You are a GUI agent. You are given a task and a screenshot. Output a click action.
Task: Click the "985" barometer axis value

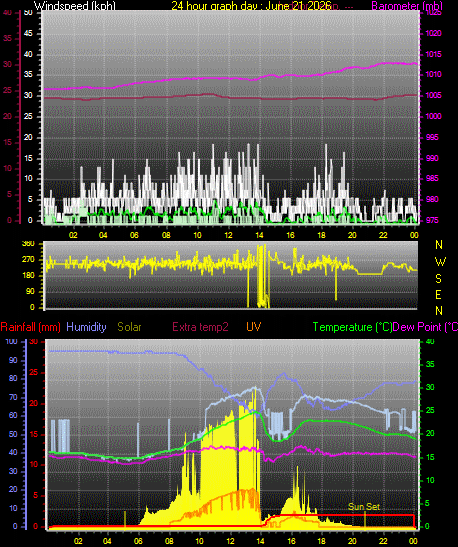[432, 179]
